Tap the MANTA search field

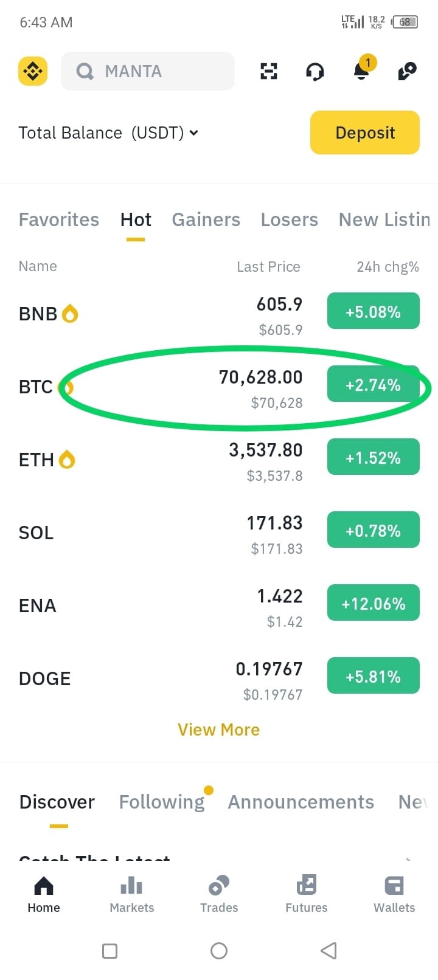coord(148,71)
